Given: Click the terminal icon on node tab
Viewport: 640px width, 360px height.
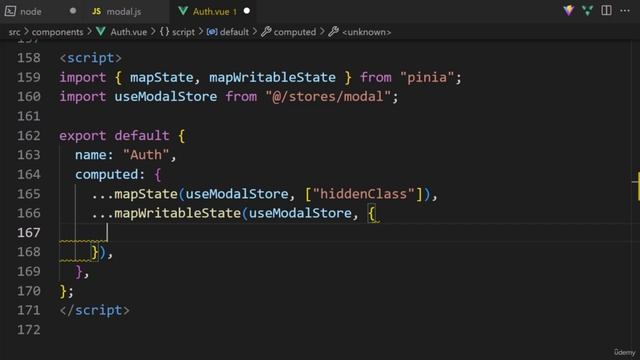Looking at the screenshot, I should pos(10,11).
